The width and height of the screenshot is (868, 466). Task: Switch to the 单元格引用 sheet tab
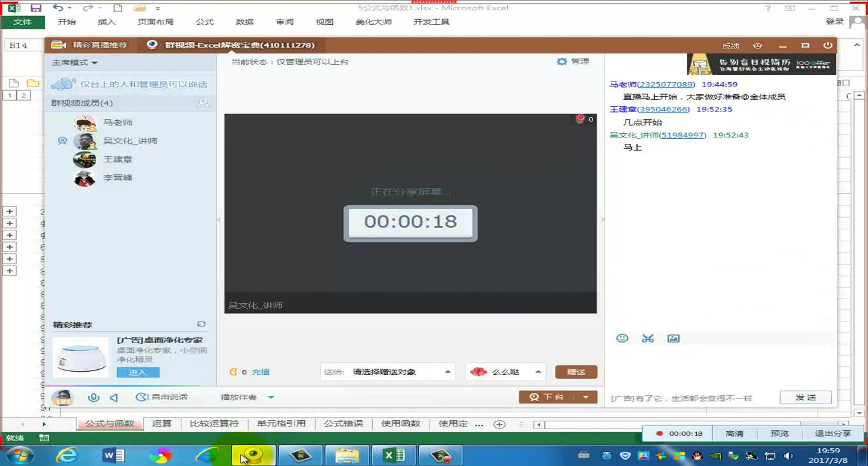tap(281, 424)
